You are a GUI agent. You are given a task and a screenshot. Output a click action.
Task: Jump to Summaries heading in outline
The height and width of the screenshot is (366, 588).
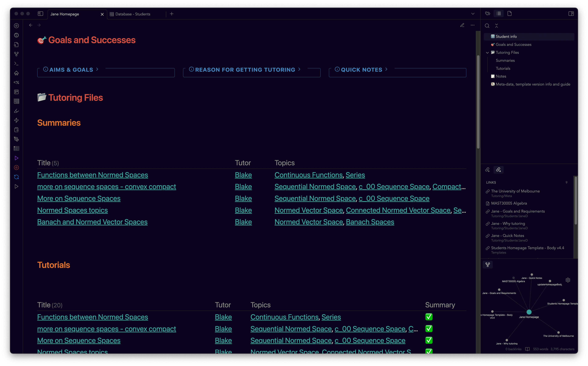(x=505, y=60)
